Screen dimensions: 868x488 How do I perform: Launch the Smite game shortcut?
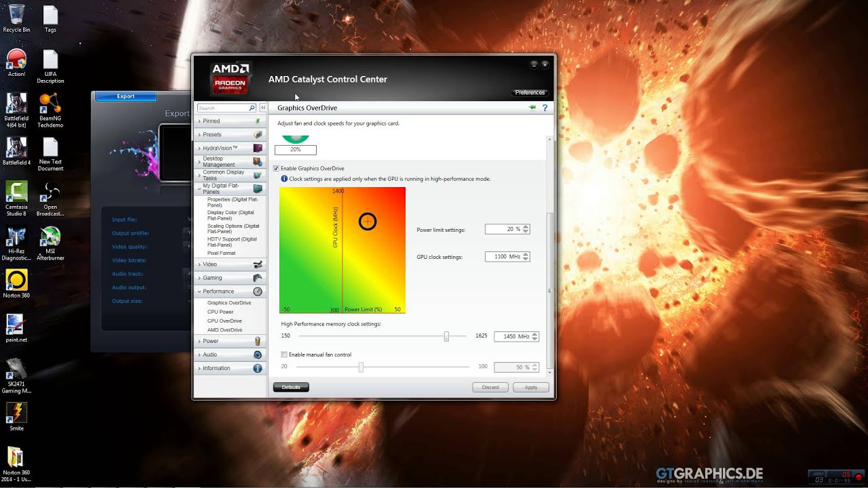tap(16, 416)
